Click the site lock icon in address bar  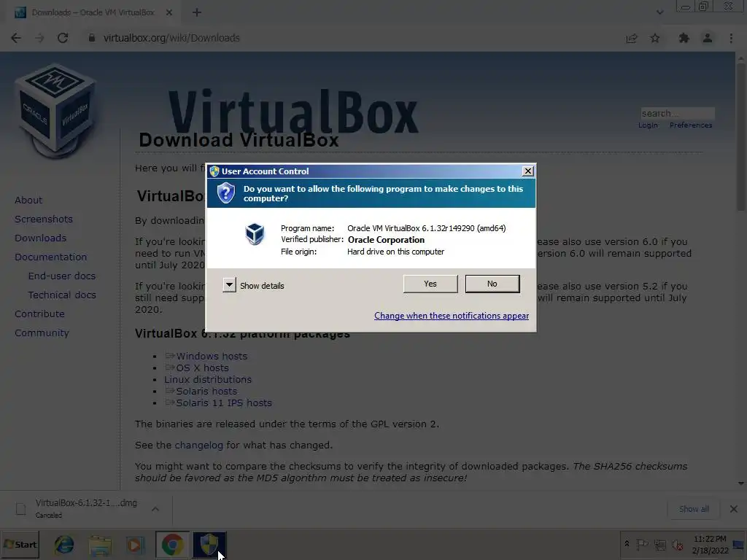pyautogui.click(x=91, y=38)
